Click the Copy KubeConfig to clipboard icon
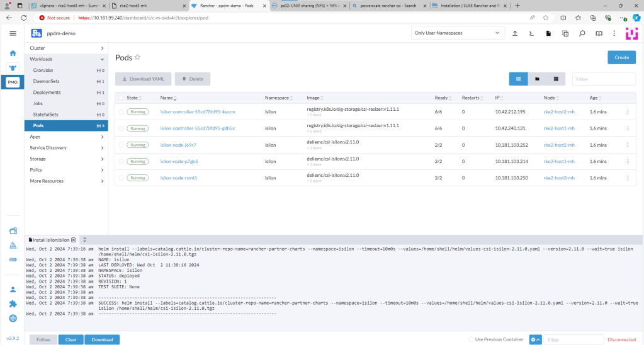Screen dimensions: 644x345 565,33
